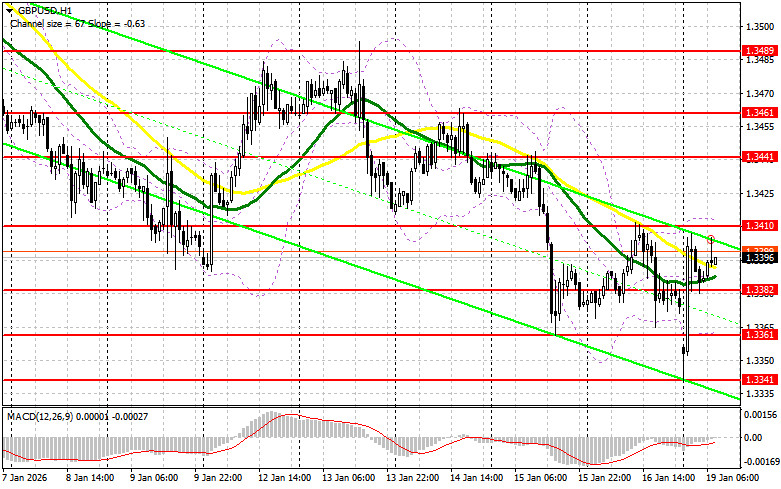
Task: Click the 8 Jan 14:00 time axis label
Action: pyautogui.click(x=90, y=478)
